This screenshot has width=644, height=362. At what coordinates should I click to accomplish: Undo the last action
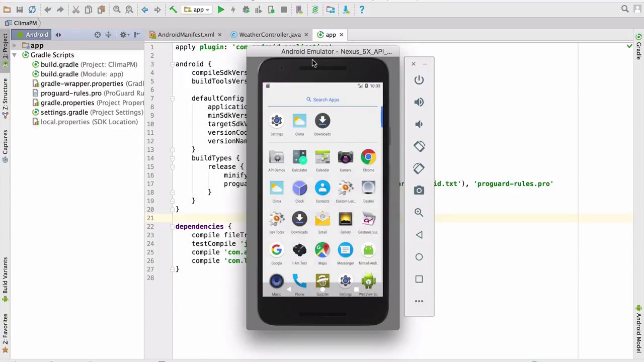[x=48, y=10]
